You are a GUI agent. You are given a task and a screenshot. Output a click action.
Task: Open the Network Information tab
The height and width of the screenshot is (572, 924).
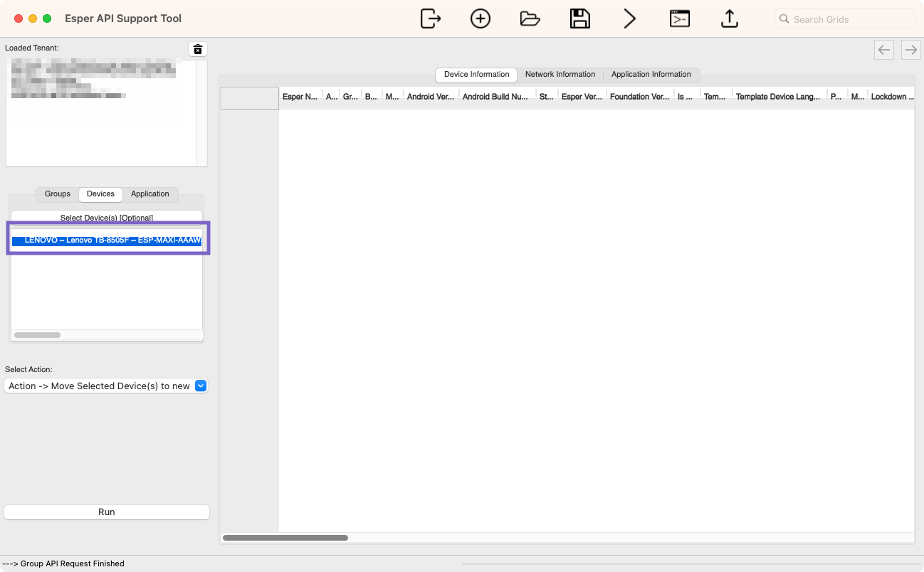pyautogui.click(x=560, y=75)
